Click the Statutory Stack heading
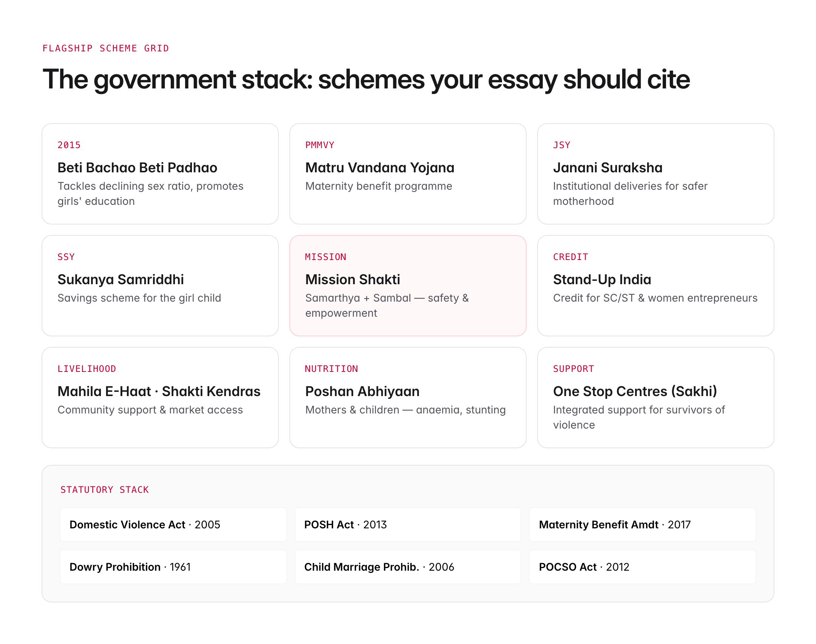Screen dimensions: 816x644 click(105, 490)
